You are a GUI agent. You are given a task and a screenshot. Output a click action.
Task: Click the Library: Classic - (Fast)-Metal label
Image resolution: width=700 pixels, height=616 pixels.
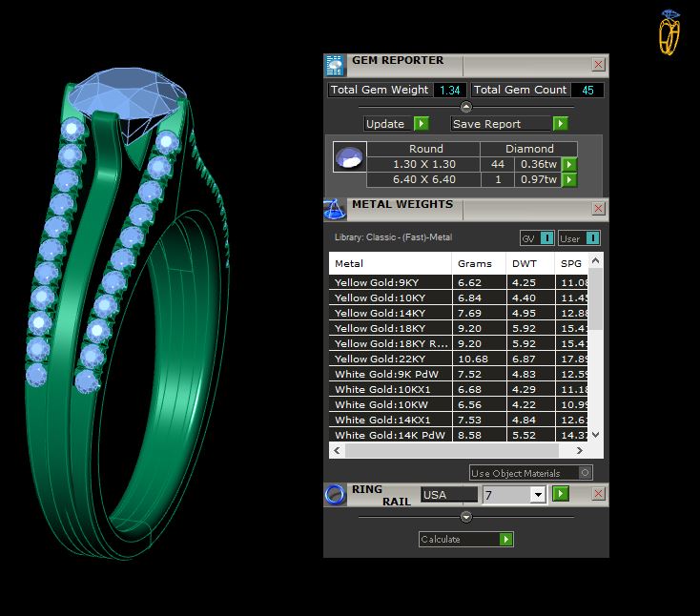pyautogui.click(x=393, y=237)
